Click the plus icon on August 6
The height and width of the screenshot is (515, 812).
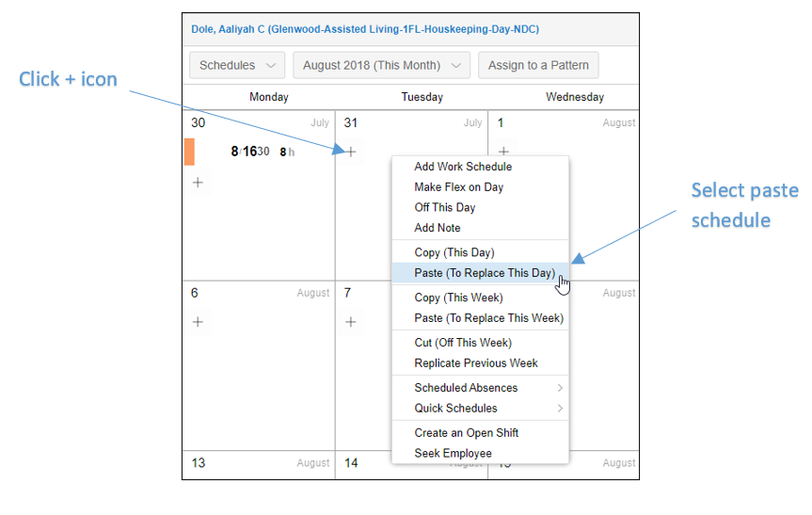point(198,322)
